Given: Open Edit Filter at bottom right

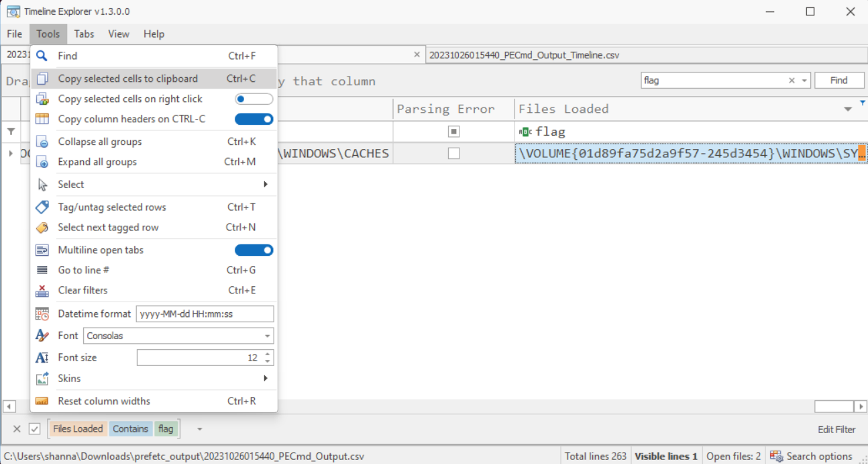Looking at the screenshot, I should [x=837, y=429].
